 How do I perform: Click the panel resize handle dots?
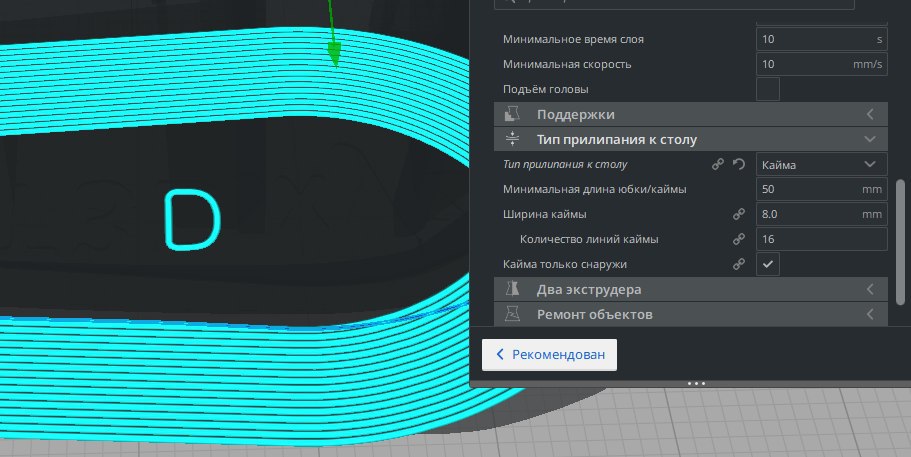[696, 383]
